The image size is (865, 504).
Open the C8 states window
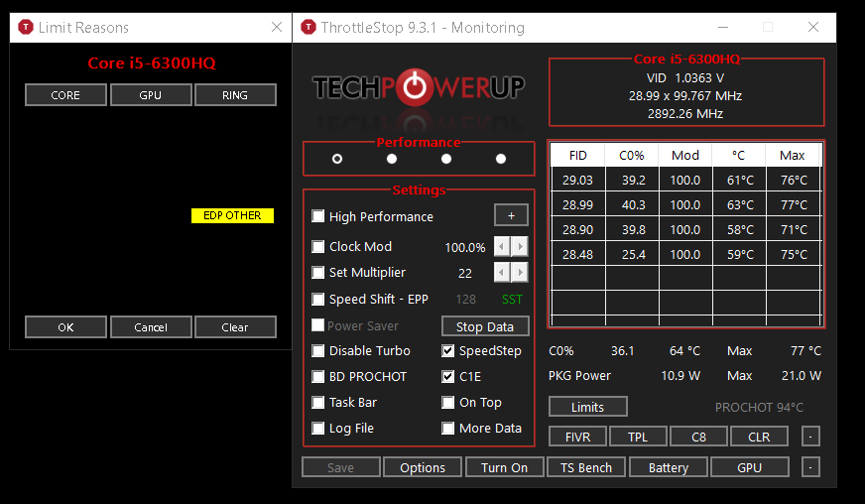point(698,437)
